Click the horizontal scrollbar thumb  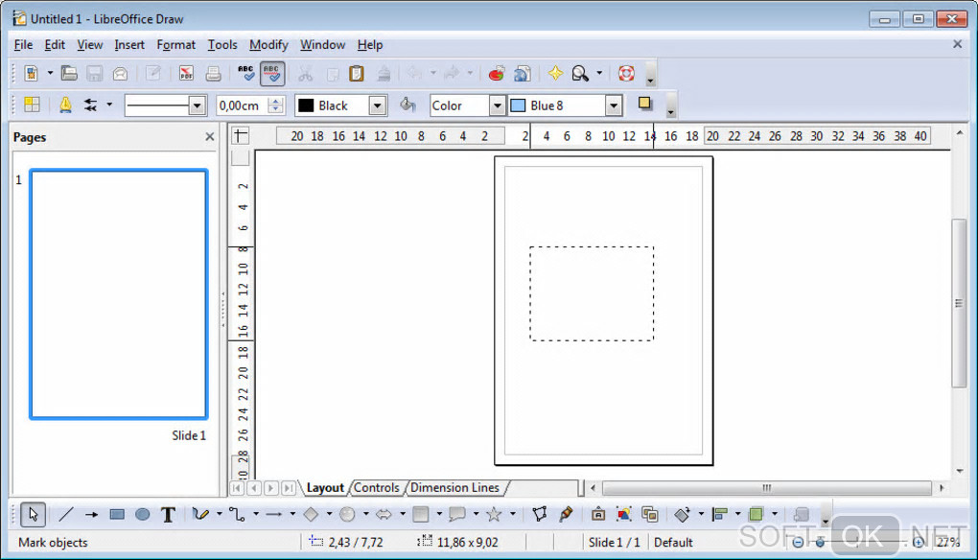click(766, 488)
